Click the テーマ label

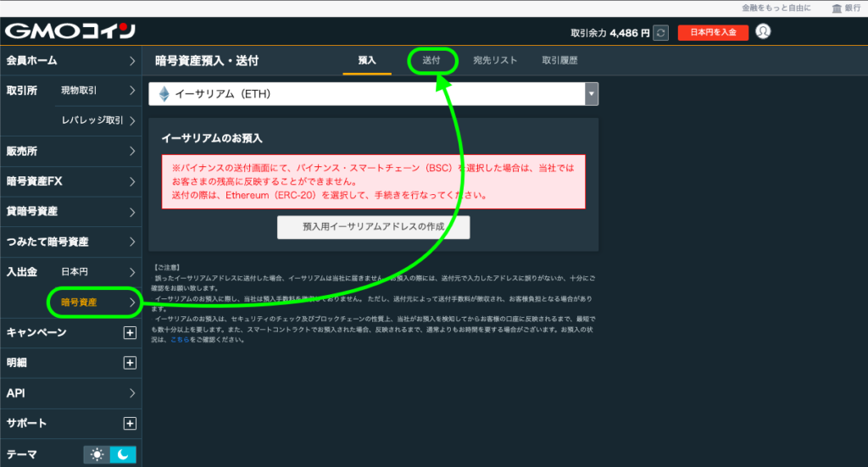coord(21,454)
